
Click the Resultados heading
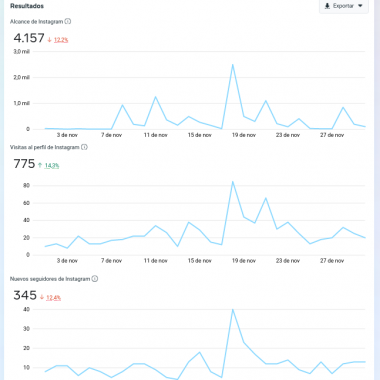point(27,6)
